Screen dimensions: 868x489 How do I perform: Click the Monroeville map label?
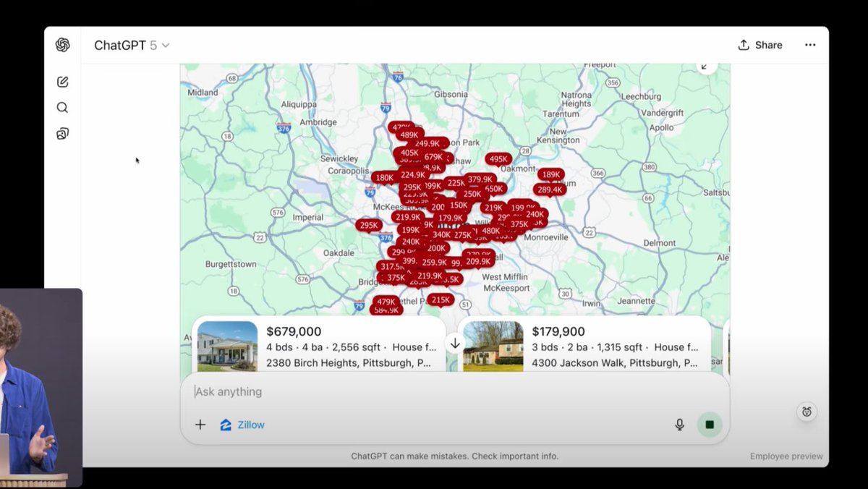click(x=546, y=237)
